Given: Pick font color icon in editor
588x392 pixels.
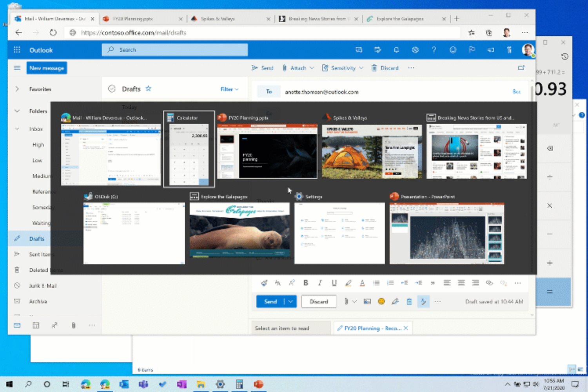Looking at the screenshot, I should (362, 283).
